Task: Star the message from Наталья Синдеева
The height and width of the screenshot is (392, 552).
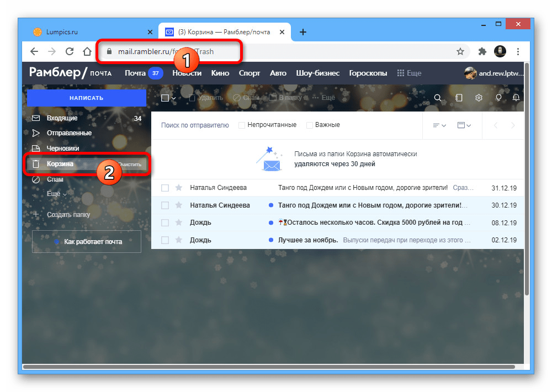Action: pos(178,188)
